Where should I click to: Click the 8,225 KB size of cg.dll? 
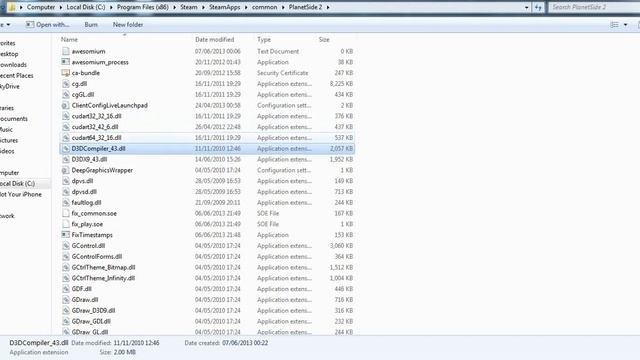(x=341, y=84)
